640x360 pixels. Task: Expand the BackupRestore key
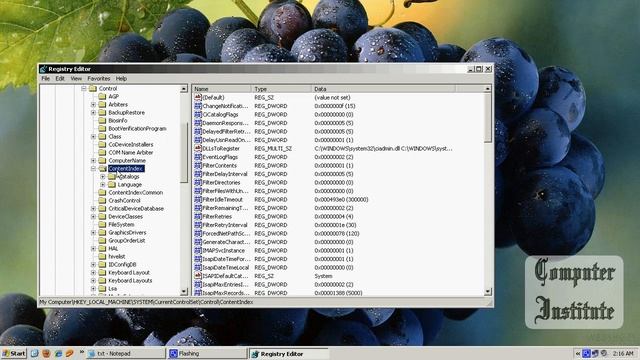93,113
